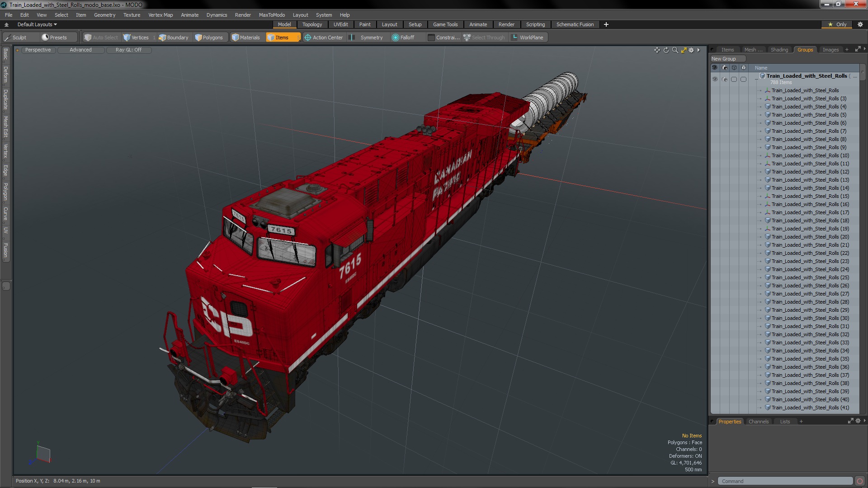Toggle first checkbox on the train group row
This screenshot has height=488, width=868.
pos(734,79)
